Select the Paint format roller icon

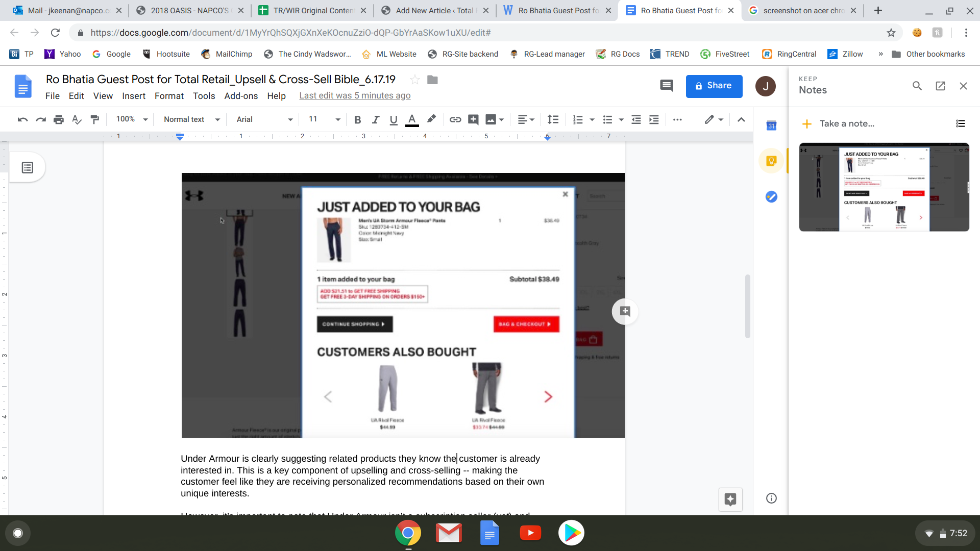(95, 119)
